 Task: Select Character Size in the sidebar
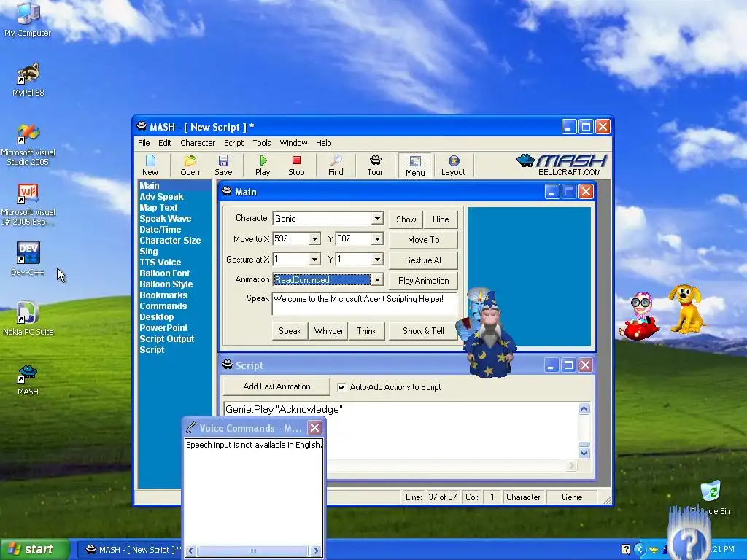click(170, 241)
